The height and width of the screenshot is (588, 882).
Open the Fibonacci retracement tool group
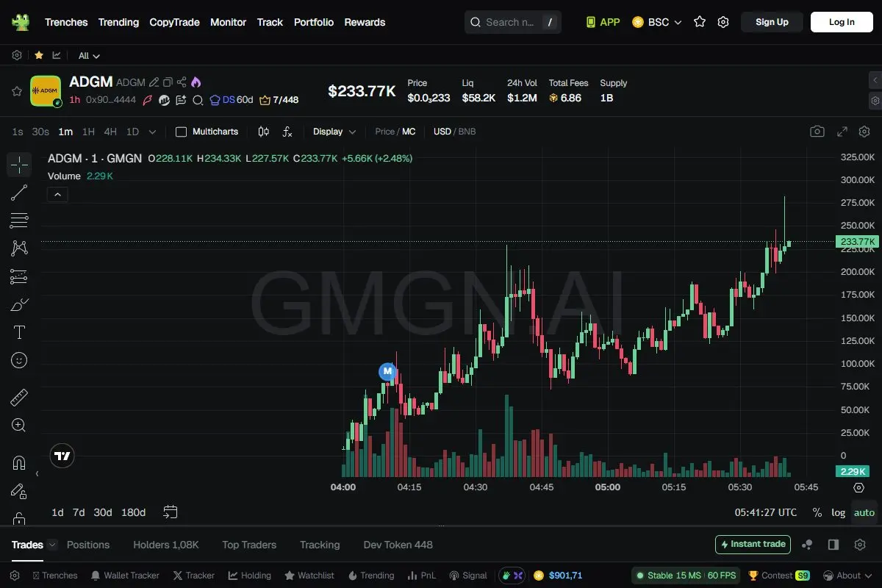pos(19,220)
